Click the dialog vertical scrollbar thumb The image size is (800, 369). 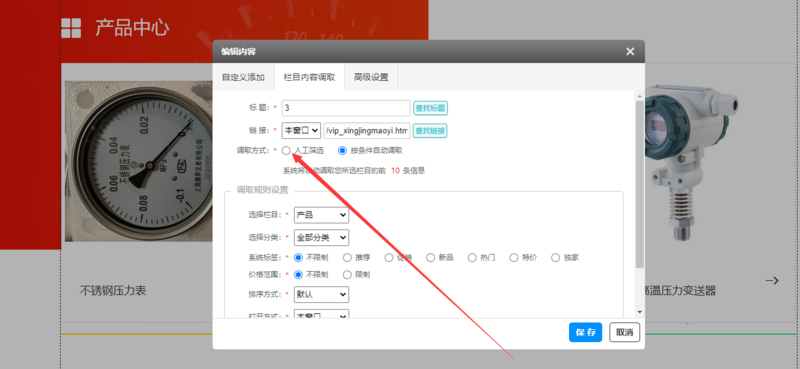pyautogui.click(x=640, y=184)
